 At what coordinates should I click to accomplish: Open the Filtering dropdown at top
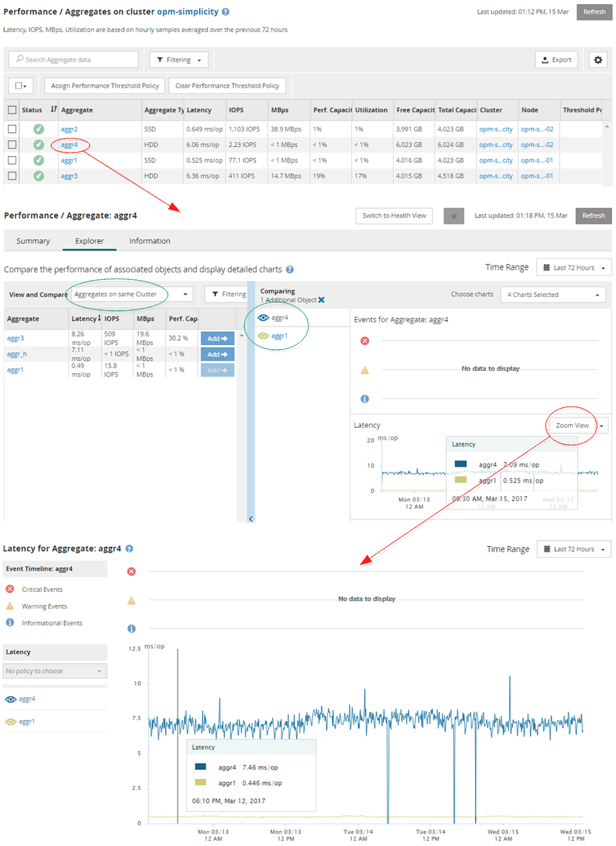tap(179, 60)
